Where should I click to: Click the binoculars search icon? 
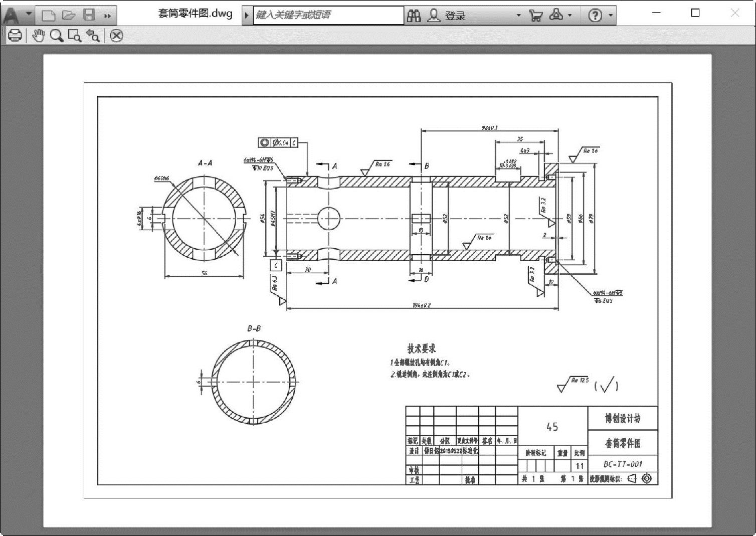[414, 16]
